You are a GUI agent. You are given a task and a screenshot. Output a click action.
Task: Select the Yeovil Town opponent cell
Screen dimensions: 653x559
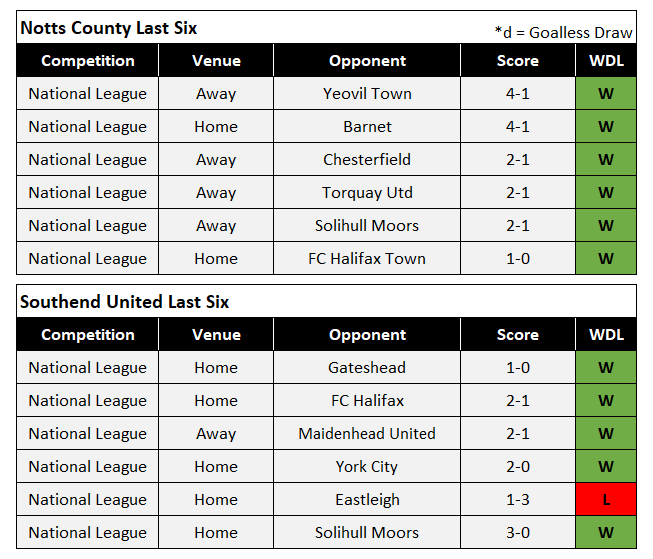(367, 93)
